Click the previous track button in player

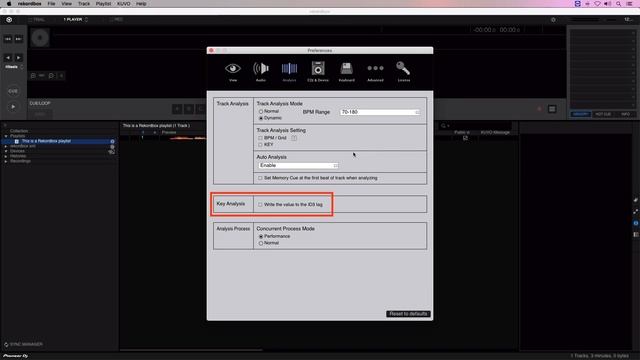tap(8, 39)
